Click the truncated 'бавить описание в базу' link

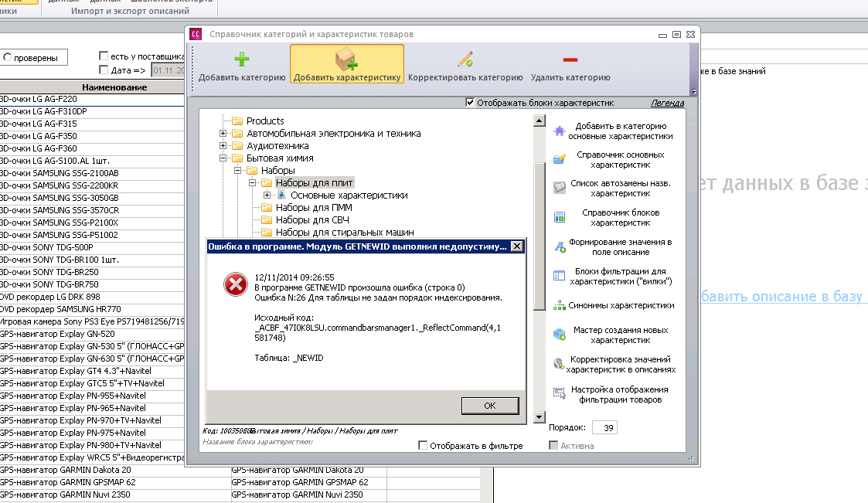point(781,297)
